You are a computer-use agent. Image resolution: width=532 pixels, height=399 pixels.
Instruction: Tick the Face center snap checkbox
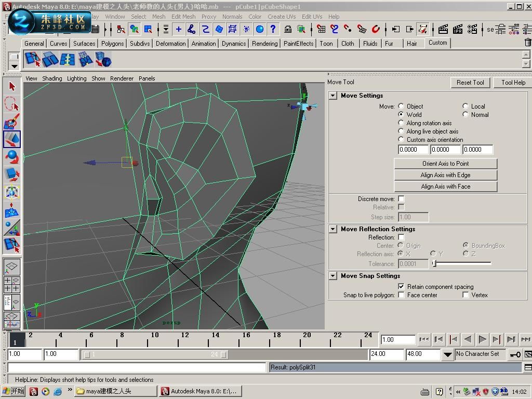402,295
